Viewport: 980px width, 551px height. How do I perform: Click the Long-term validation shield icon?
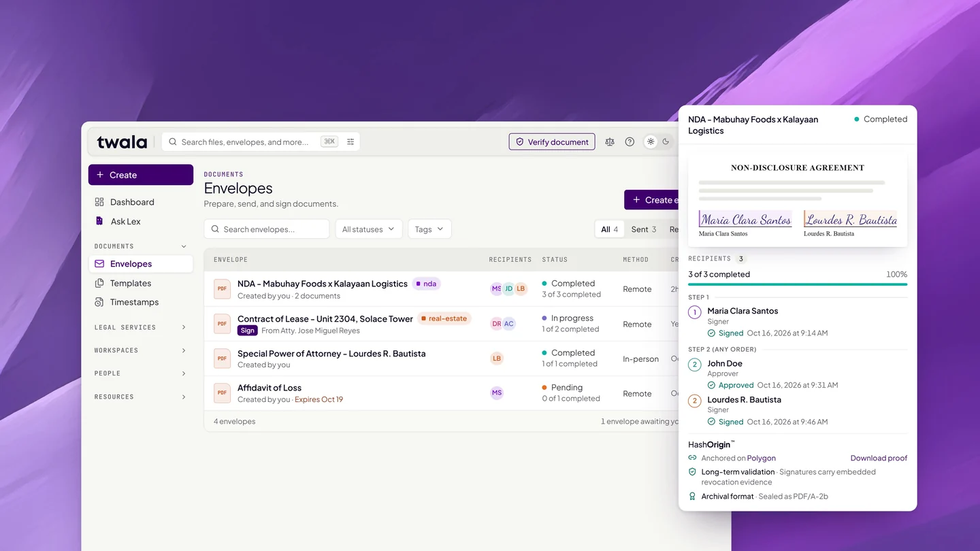tap(692, 471)
